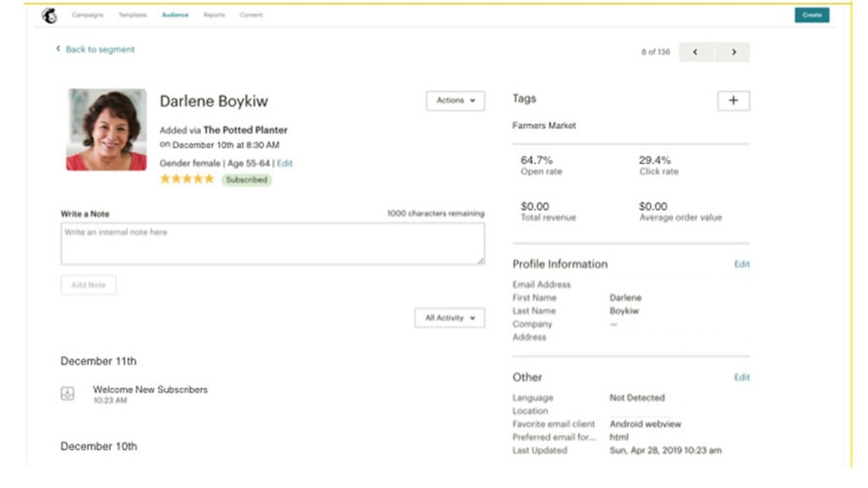Image resolution: width=868 pixels, height=488 pixels.
Task: Click the Subscribed status badge
Action: pyautogui.click(x=247, y=180)
